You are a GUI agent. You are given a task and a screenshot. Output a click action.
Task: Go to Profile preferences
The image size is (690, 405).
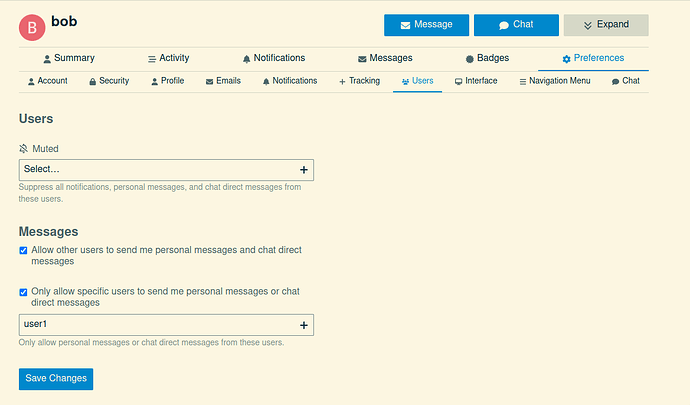point(168,81)
